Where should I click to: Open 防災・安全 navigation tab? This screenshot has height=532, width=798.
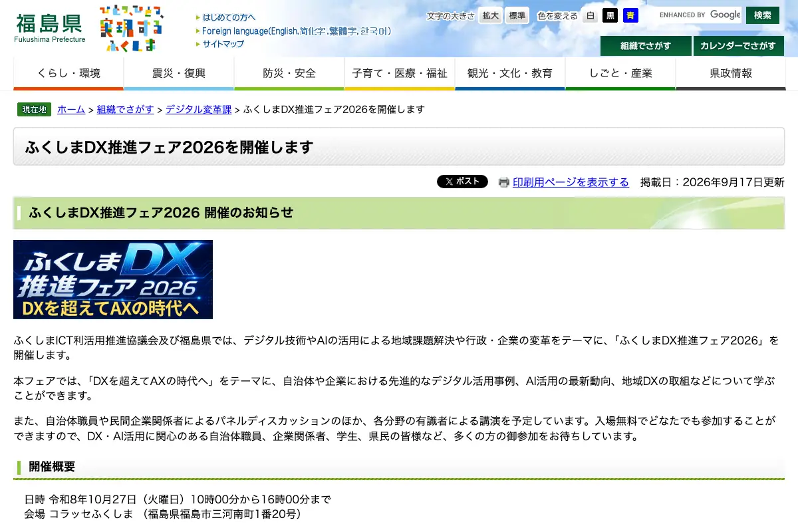pos(289,73)
